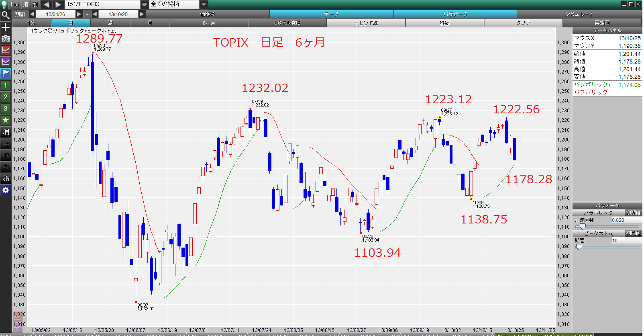This screenshot has height=336, width=644.
Task: Click the トレンド線 button
Action: click(x=366, y=23)
